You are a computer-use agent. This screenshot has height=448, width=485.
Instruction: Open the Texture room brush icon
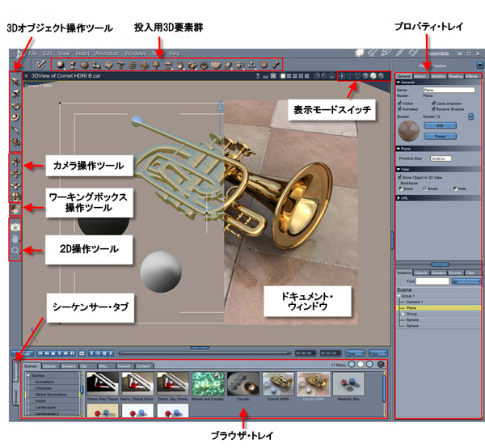point(399,53)
